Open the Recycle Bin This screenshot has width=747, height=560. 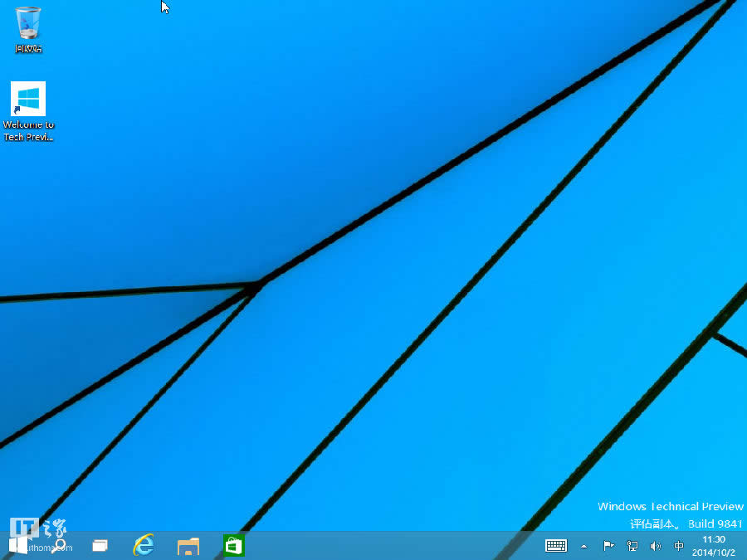(x=28, y=21)
